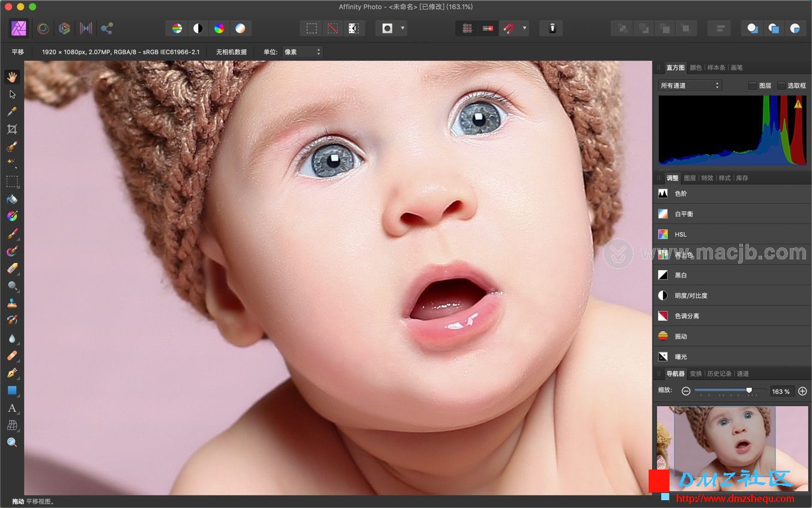Select the Clone Brush stamp tool
The width and height of the screenshot is (812, 508).
click(12, 303)
